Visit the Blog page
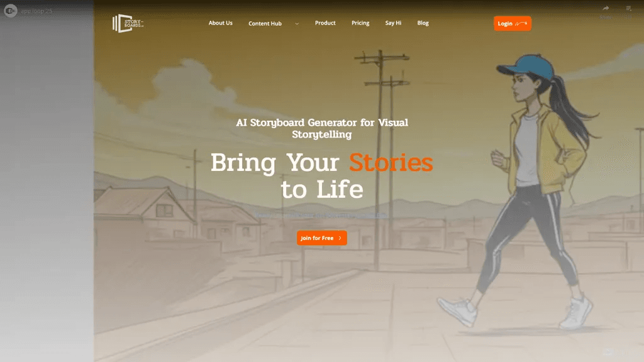The height and width of the screenshot is (362, 644). tap(423, 23)
